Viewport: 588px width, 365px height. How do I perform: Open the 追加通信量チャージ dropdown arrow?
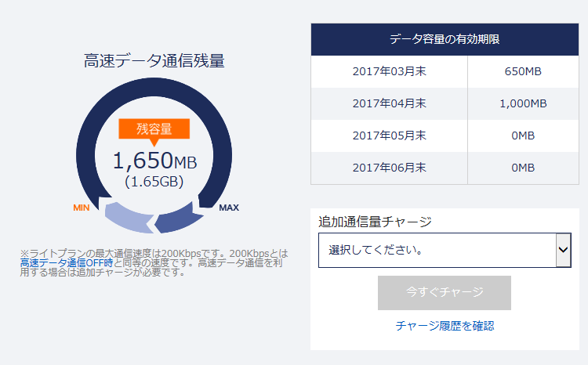pyautogui.click(x=563, y=250)
